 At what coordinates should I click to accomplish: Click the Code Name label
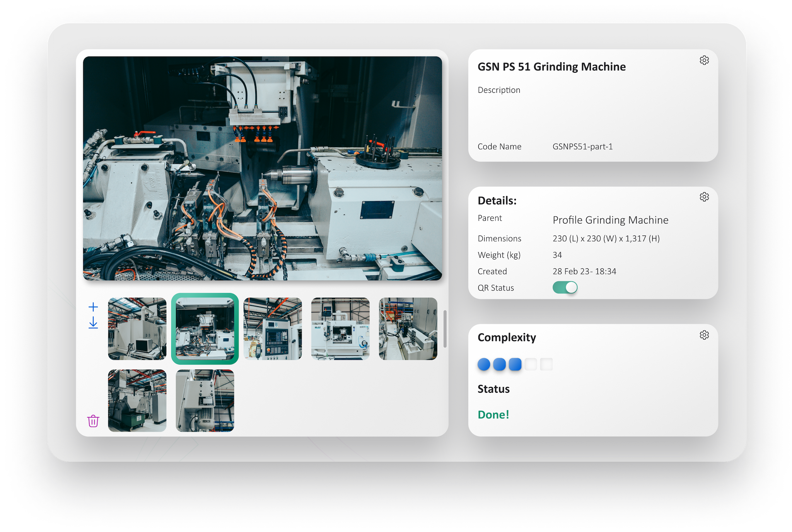[499, 147]
